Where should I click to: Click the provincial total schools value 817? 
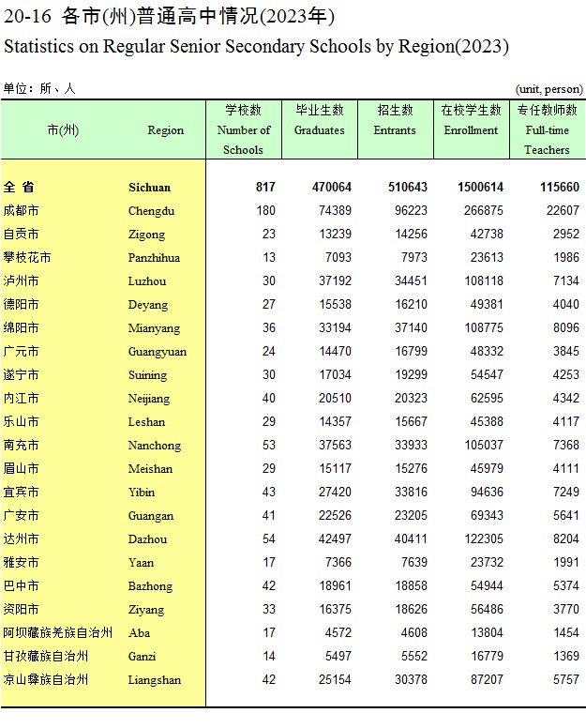pyautogui.click(x=265, y=187)
